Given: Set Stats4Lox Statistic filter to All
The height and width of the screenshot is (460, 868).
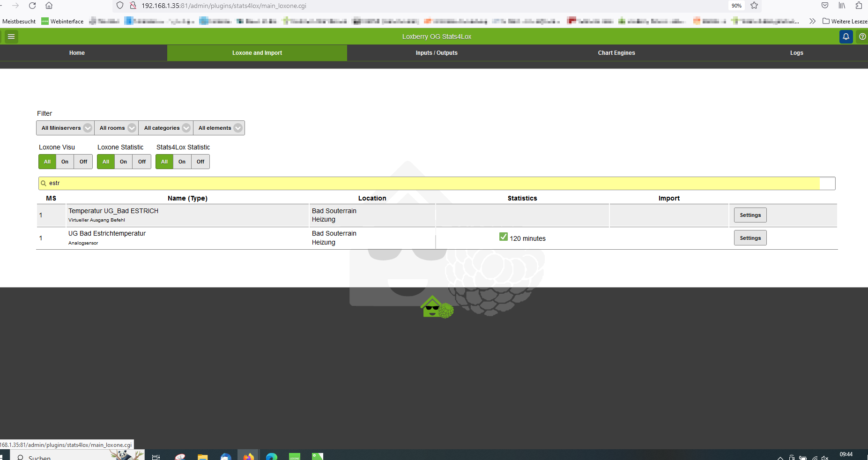Looking at the screenshot, I should (164, 162).
